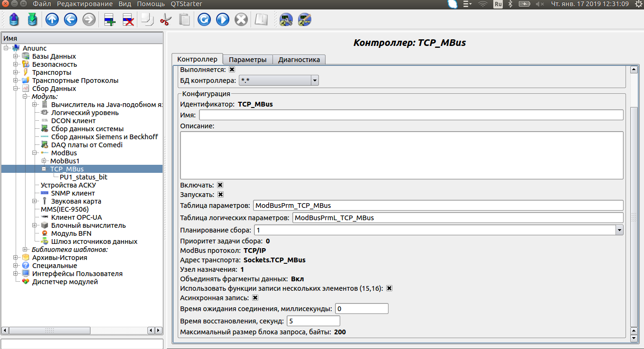Viewport: 644px width, 349px height.
Task: Select "PU1_status_bit" in the tree
Action: click(83, 177)
